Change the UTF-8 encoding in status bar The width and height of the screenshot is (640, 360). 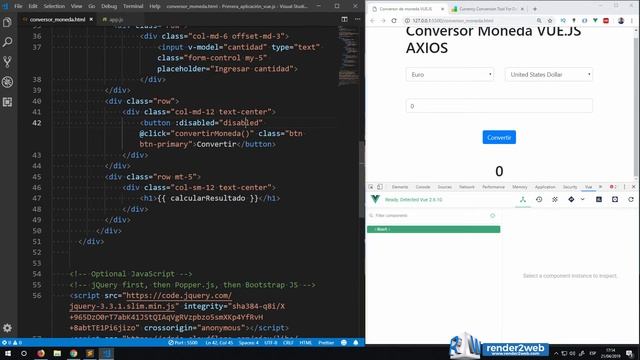coord(271,343)
